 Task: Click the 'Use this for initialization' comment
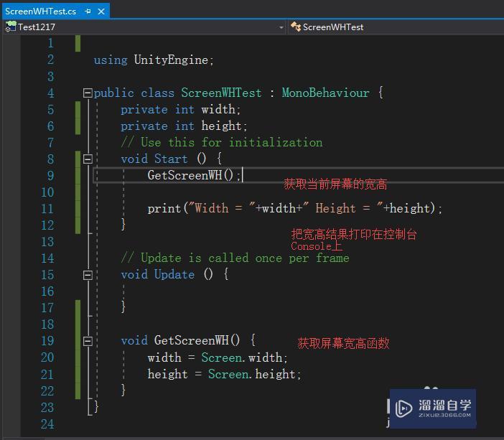pyautogui.click(x=221, y=142)
